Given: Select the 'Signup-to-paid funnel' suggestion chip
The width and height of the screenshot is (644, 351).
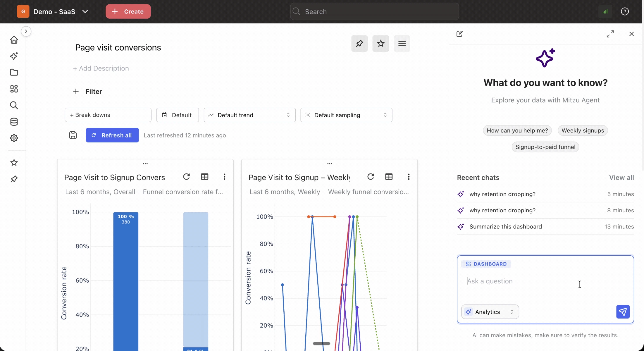Looking at the screenshot, I should (545, 147).
